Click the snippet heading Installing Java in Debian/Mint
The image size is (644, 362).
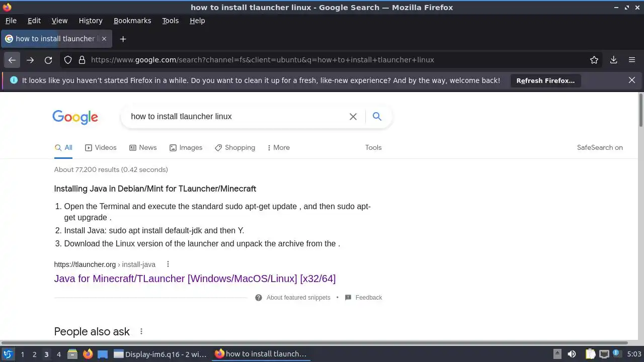[155, 189]
